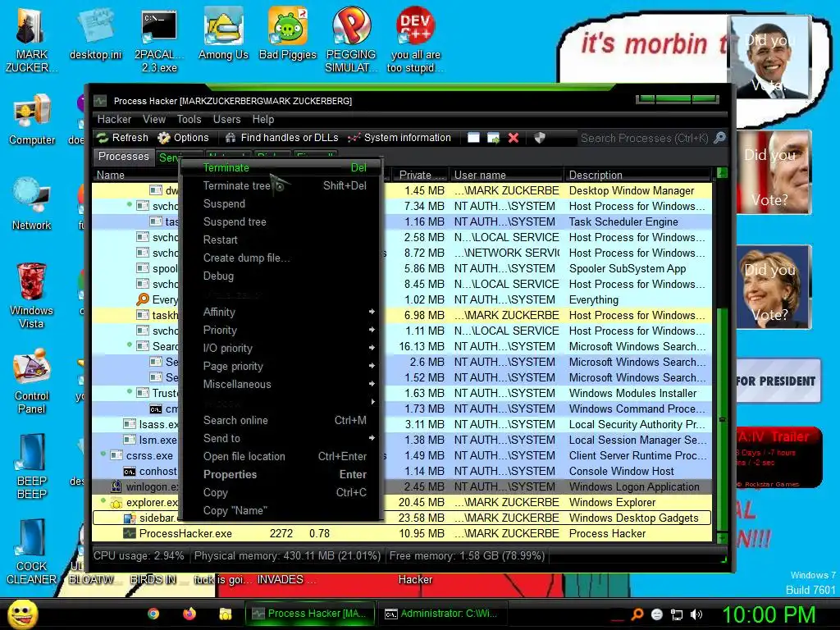Select the ProcessHacker.exe process row
Screen dimensions: 840x630
(x=402, y=533)
